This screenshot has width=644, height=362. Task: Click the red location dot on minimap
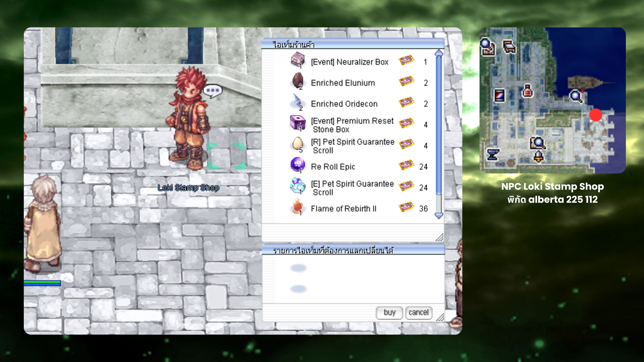pyautogui.click(x=596, y=115)
